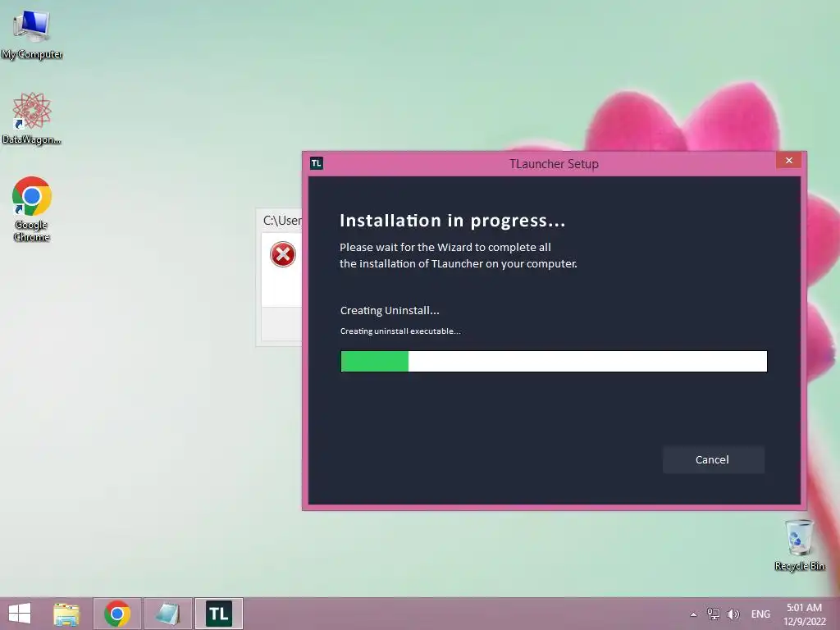The height and width of the screenshot is (630, 840).
Task: Click the TL logo in the TLauncher Setup title bar
Action: coord(317,163)
